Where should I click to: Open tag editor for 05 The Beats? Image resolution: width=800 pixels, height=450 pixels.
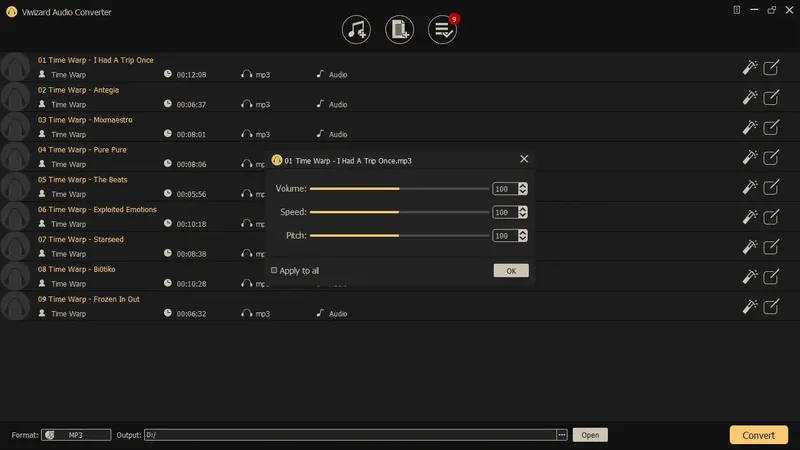click(771, 187)
